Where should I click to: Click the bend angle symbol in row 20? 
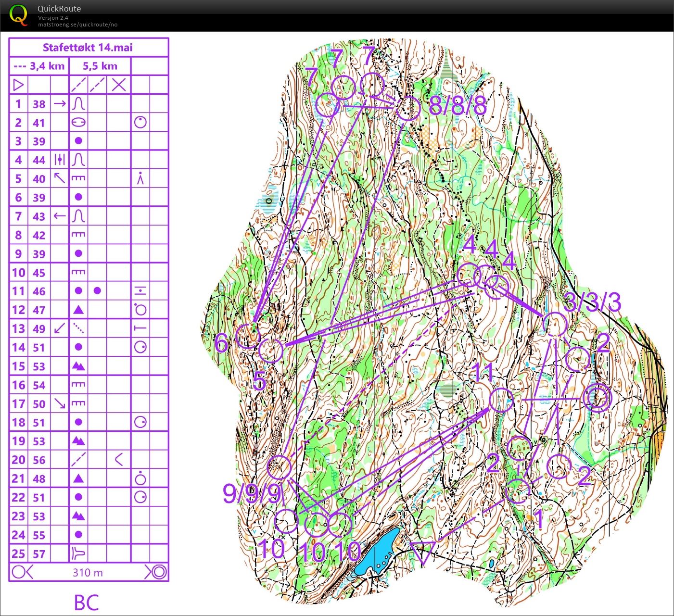[x=118, y=460]
